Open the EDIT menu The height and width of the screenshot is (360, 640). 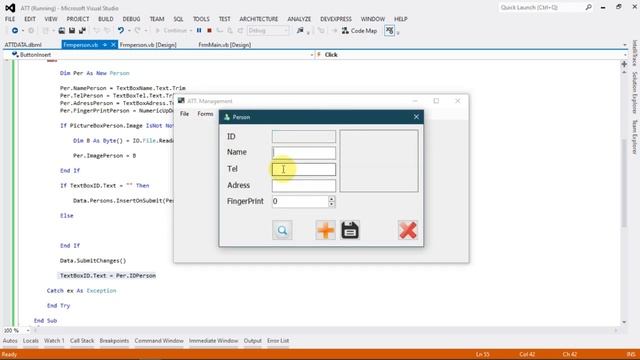[30, 19]
